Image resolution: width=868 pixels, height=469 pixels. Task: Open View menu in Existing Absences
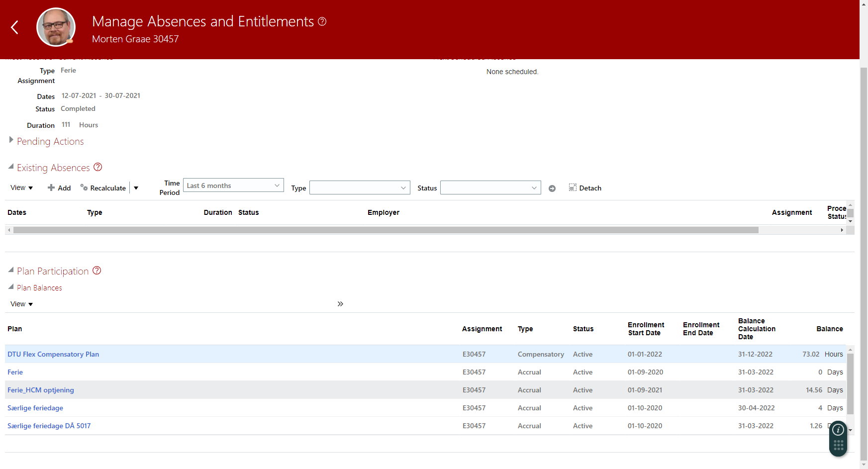click(21, 188)
